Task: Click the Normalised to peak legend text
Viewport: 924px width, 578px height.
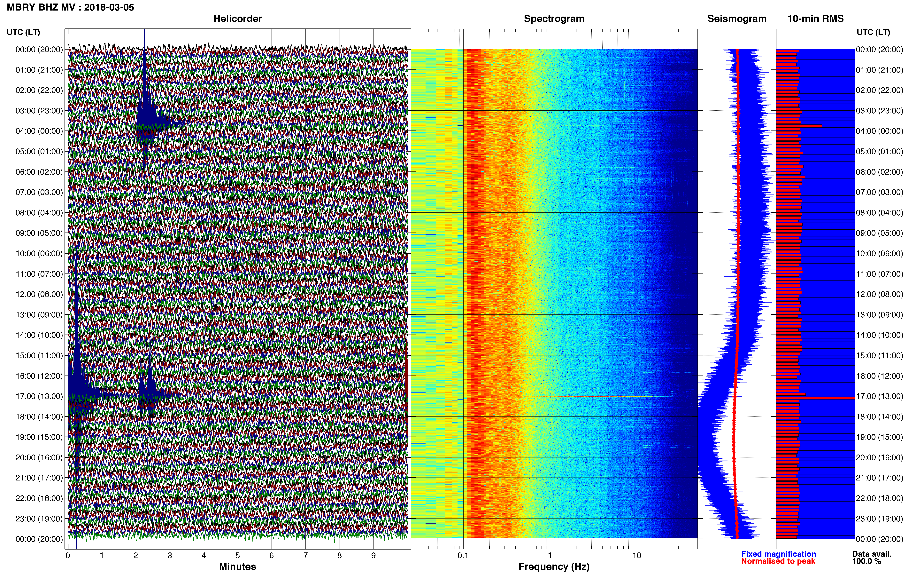Action: pos(778,561)
